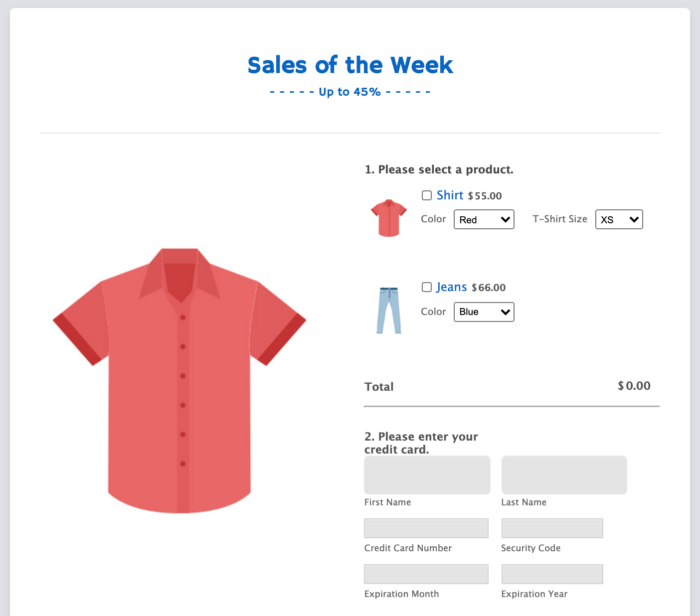
Task: Click the Jeans price $66.00
Action: coord(489,288)
